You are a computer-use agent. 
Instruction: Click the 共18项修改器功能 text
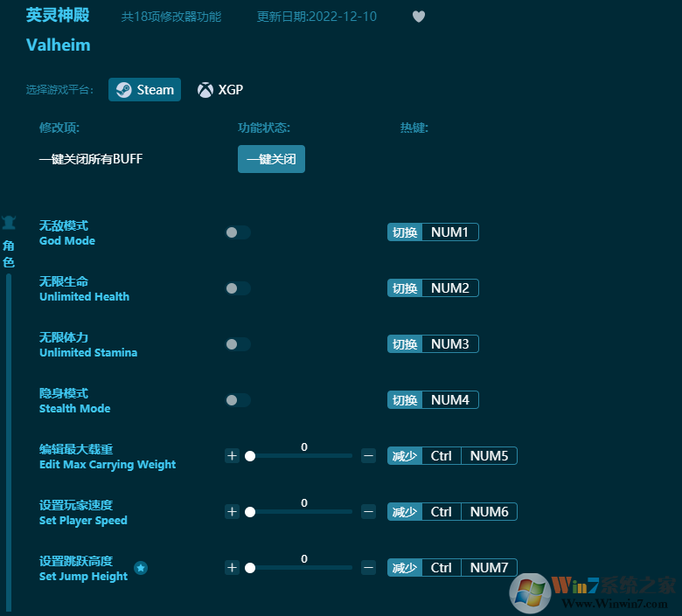171,17
